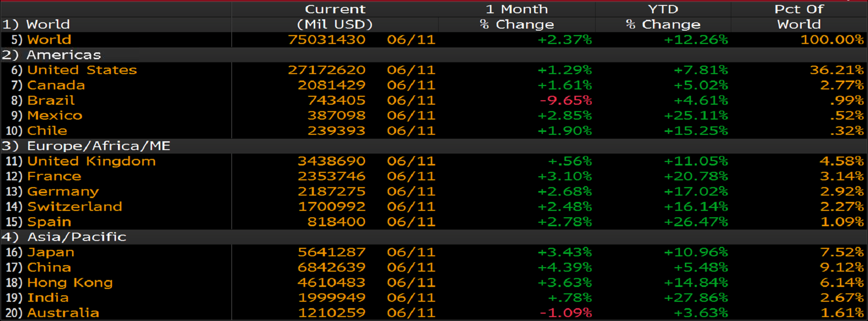The image size is (868, 321).
Task: Click United Kingdom value 3438690
Action: (332, 161)
